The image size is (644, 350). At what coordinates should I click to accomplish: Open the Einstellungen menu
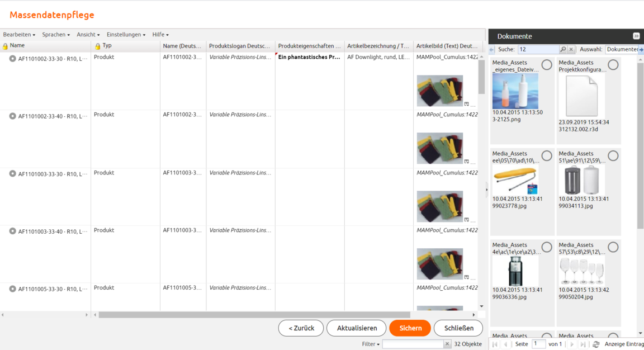click(126, 35)
